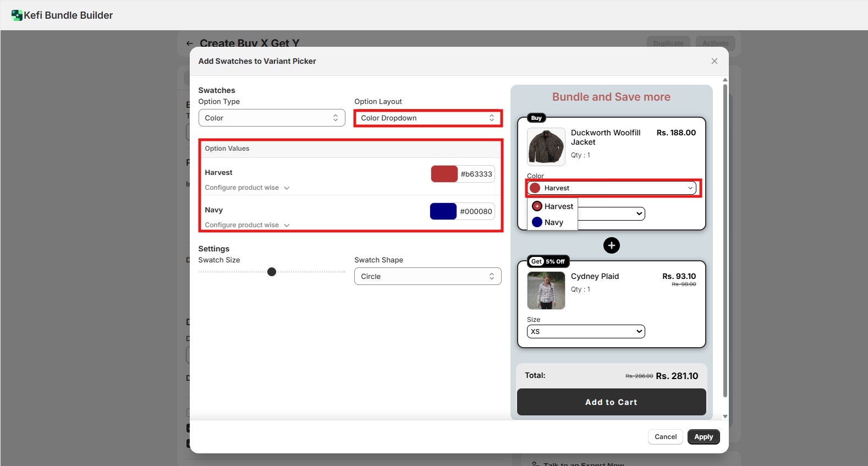
Task: Click the Duckworth Woolfill Jacket thumbnail
Action: 546,147
